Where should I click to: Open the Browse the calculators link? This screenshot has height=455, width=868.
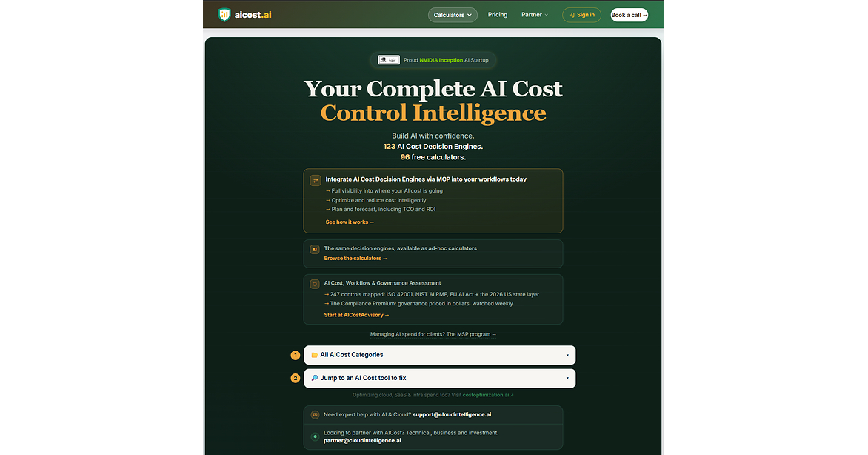pos(355,259)
